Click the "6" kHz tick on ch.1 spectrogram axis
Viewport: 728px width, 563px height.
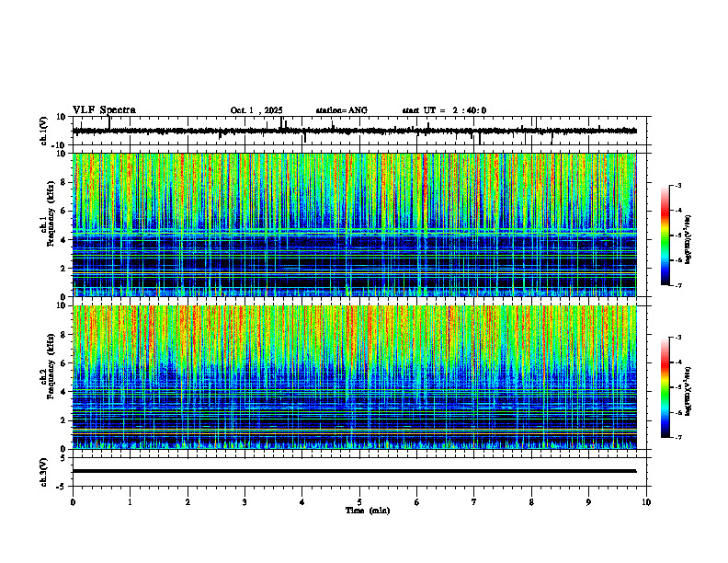(63, 212)
